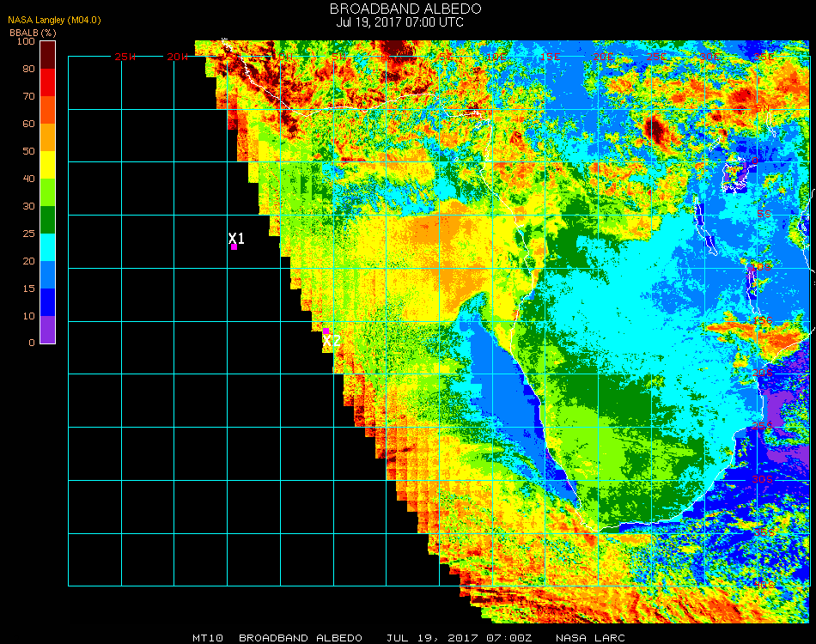The width and height of the screenshot is (816, 644).
Task: Select the dark green 25-30 legend swatch
Action: [48, 220]
